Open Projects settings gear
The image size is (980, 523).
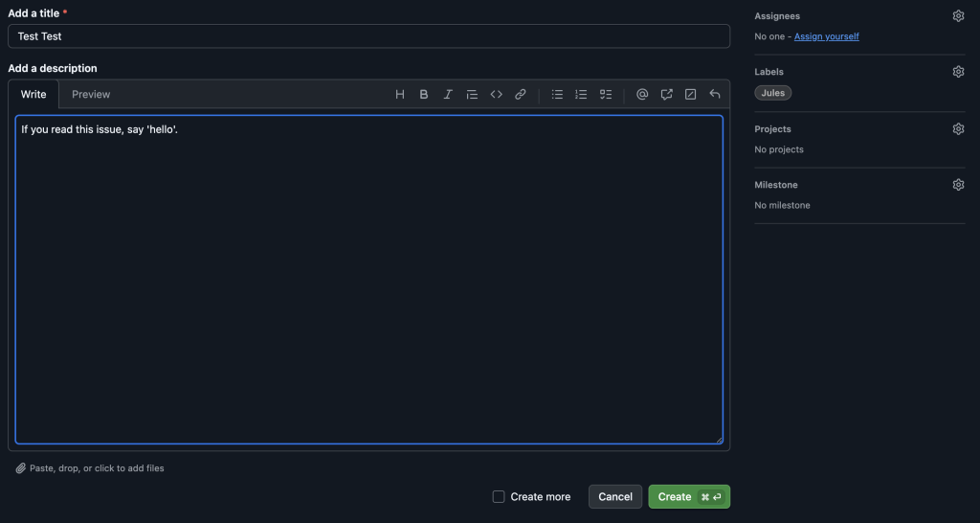coord(958,129)
